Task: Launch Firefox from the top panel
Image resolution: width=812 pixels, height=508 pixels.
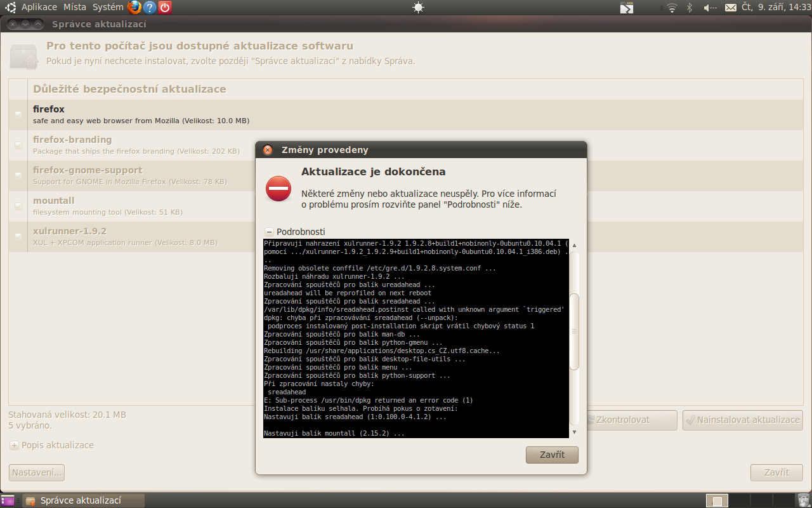Action: (x=134, y=8)
